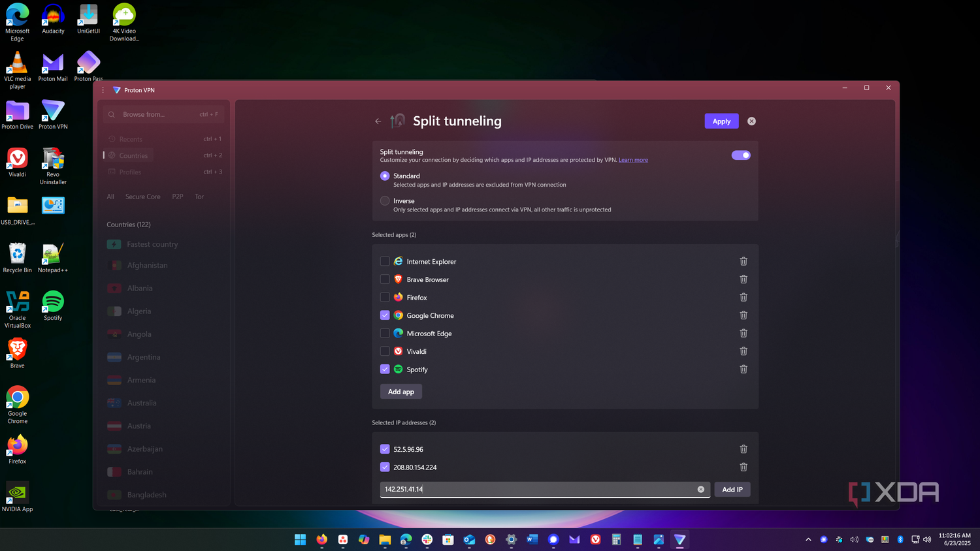Select the Standard mode radio button
This screenshot has width=980, height=551.
385,176
